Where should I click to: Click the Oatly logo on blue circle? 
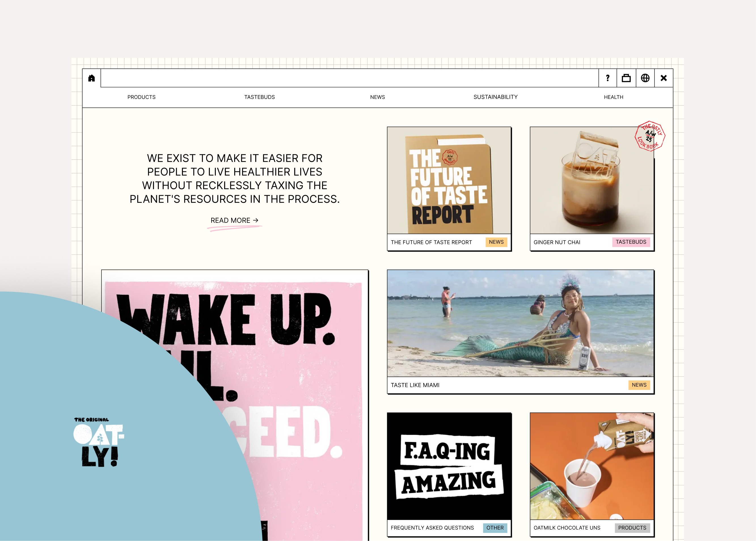point(98,442)
